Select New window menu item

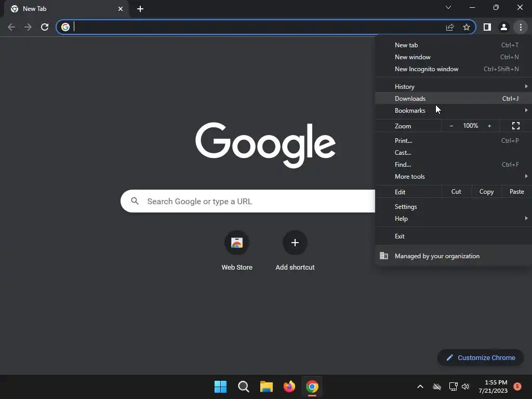tap(453, 57)
